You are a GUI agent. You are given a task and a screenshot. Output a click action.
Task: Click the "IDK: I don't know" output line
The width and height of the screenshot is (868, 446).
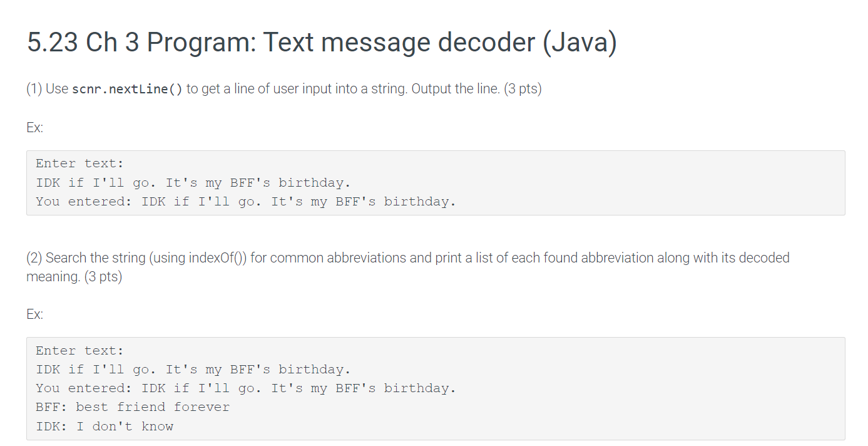click(105, 426)
